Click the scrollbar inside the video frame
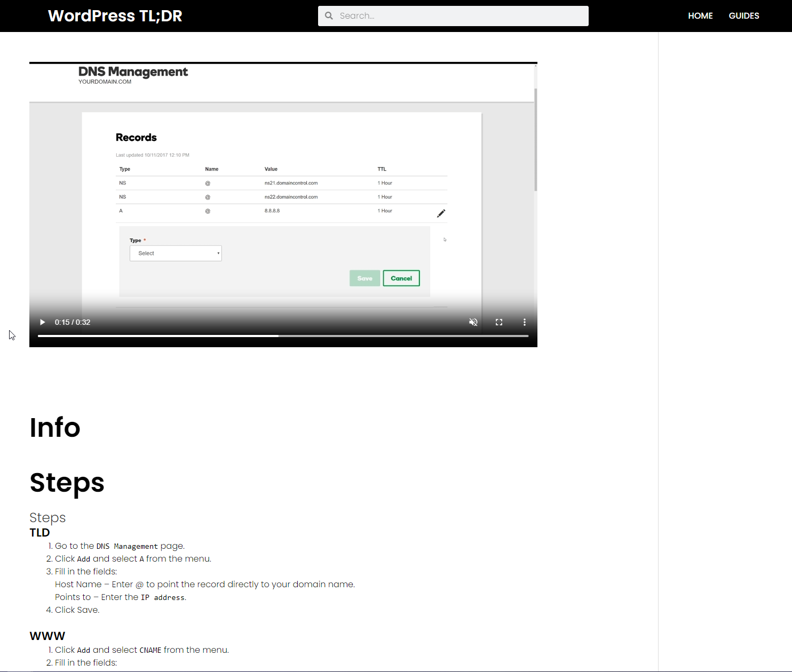 pos(535,140)
